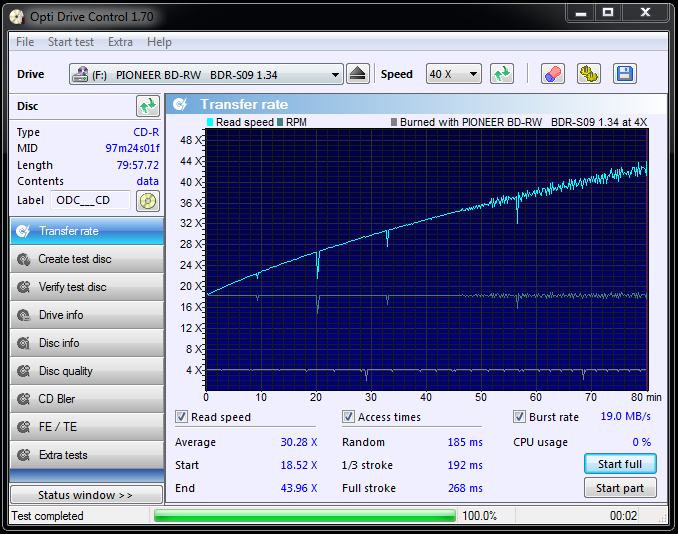Open the File menu
This screenshot has width=678, height=534.
click(x=25, y=42)
